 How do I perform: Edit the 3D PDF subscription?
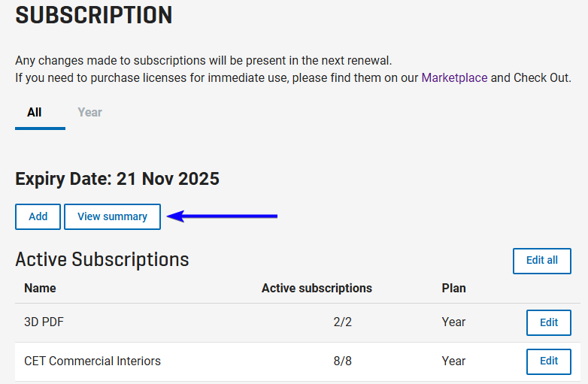click(549, 322)
